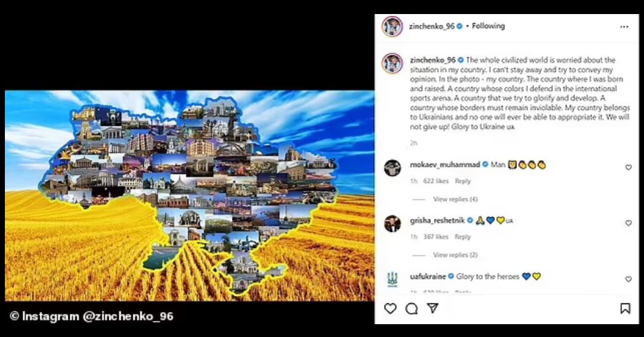This screenshot has width=644, height=337.
Task: Open the Ukraine map collage photo
Action: point(189,195)
